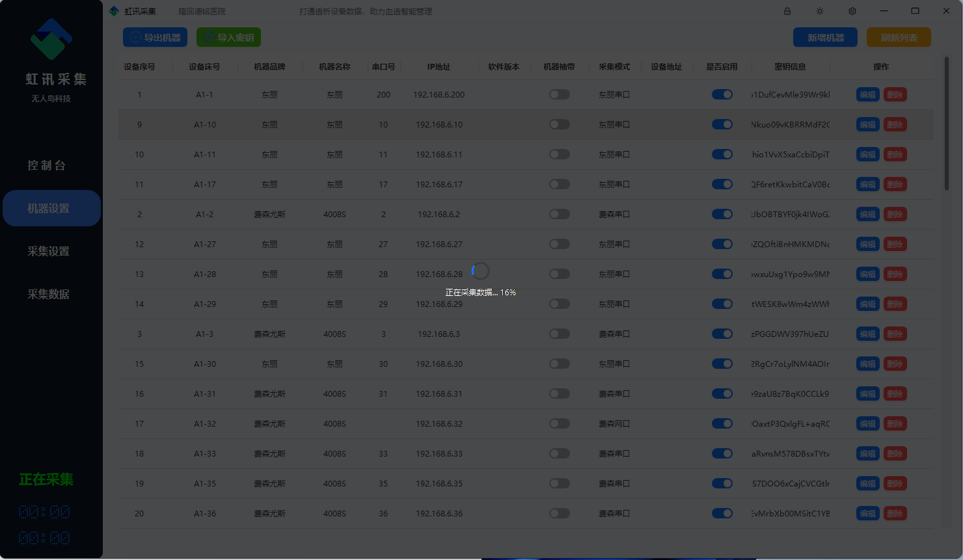Delete the row for bed A1-11

tap(895, 154)
